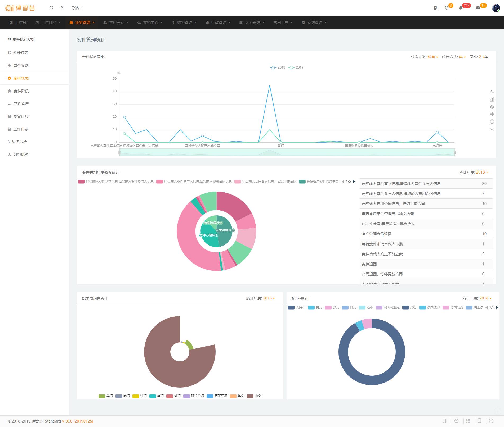Open the 财务管理 menu

point(184,22)
